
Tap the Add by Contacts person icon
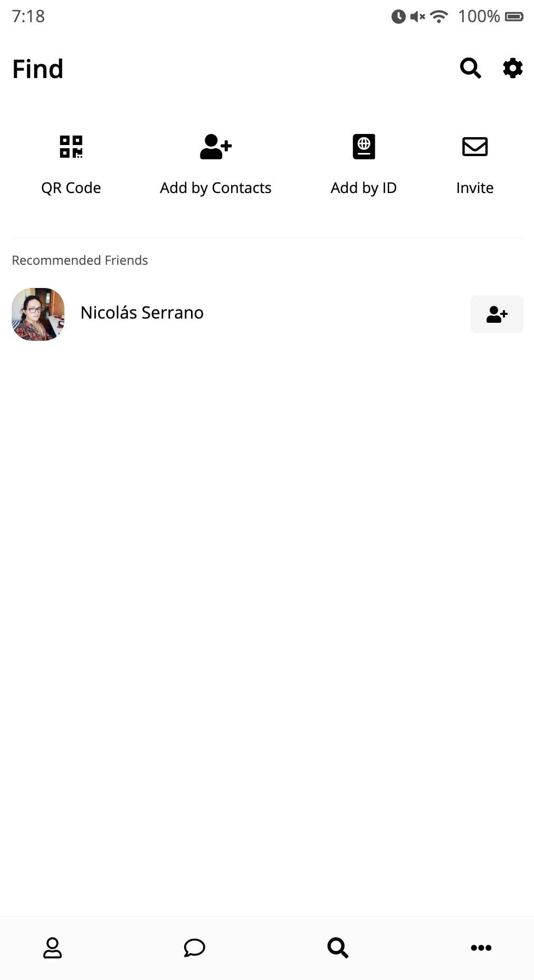click(x=216, y=147)
